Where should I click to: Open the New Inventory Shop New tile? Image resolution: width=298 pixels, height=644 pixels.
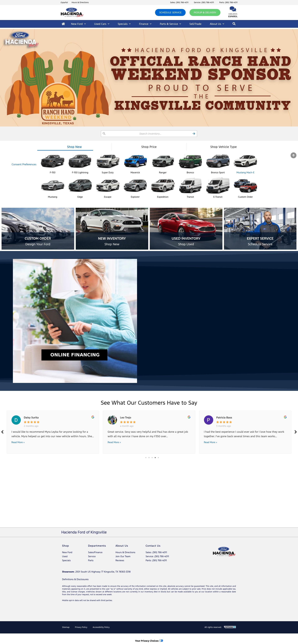point(112,229)
